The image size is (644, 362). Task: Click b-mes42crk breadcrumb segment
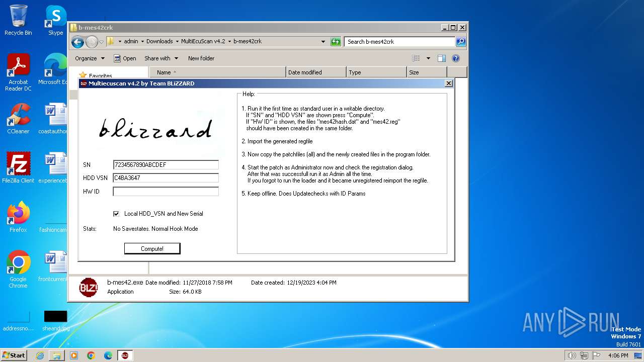248,42
